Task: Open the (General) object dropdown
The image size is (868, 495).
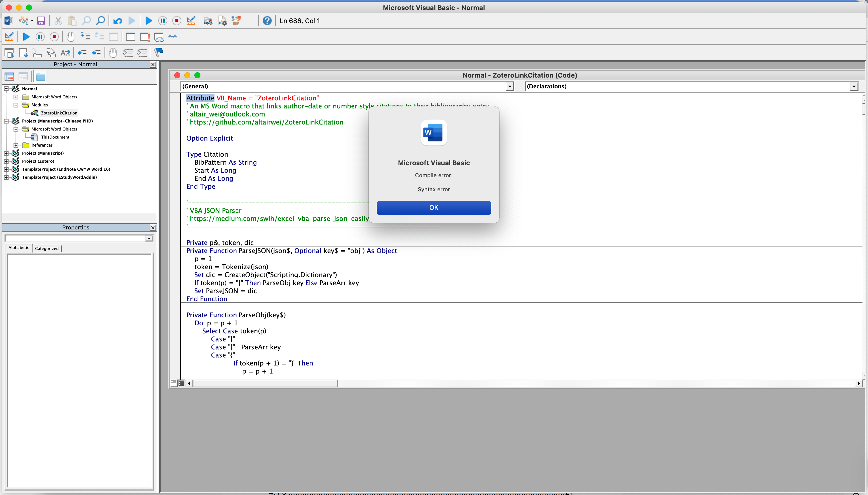Action: (509, 86)
